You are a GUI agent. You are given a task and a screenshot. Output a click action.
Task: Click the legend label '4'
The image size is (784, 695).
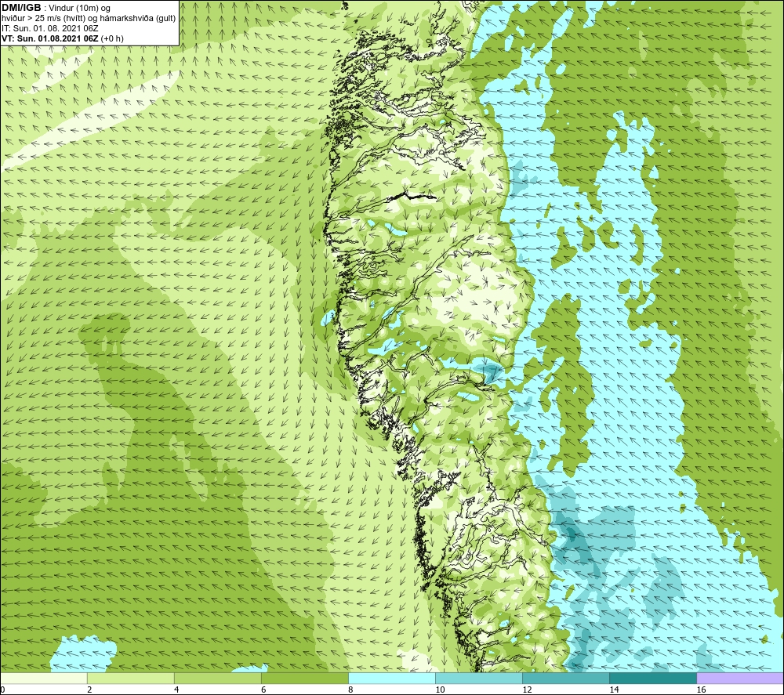[176, 690]
